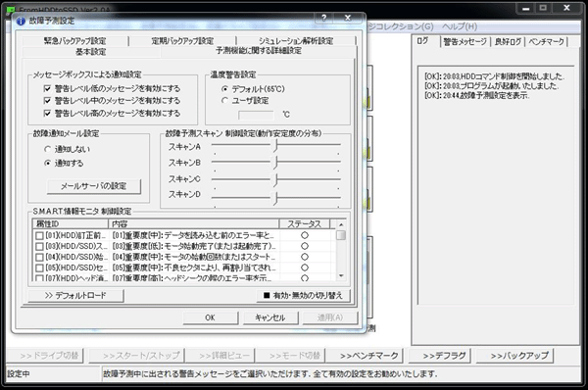The width and height of the screenshot is (588, 390).
Task: Switch to ログ tab in main window
Action: pyautogui.click(x=422, y=41)
